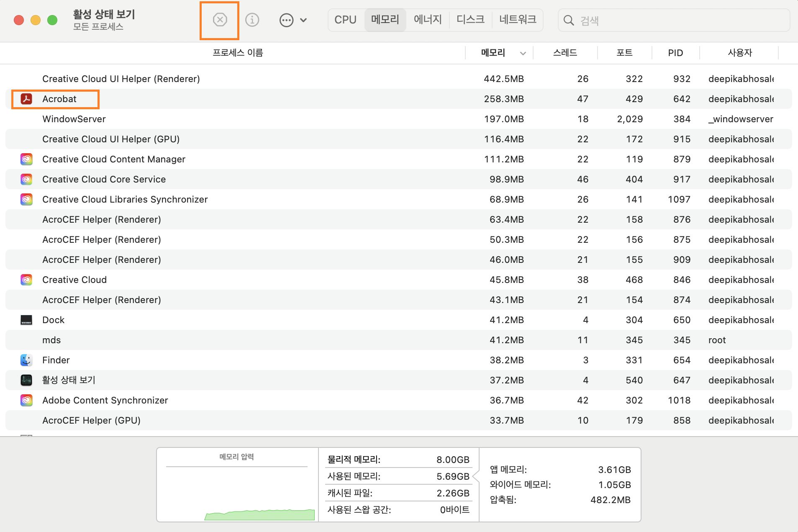Switch to the CPU tab
The width and height of the screenshot is (798, 532).
[x=345, y=20]
